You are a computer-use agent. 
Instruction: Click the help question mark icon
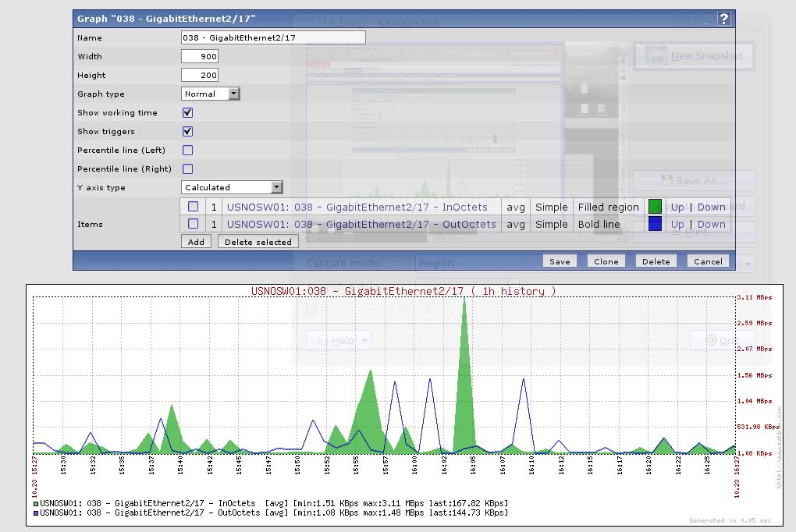pyautogui.click(x=724, y=19)
